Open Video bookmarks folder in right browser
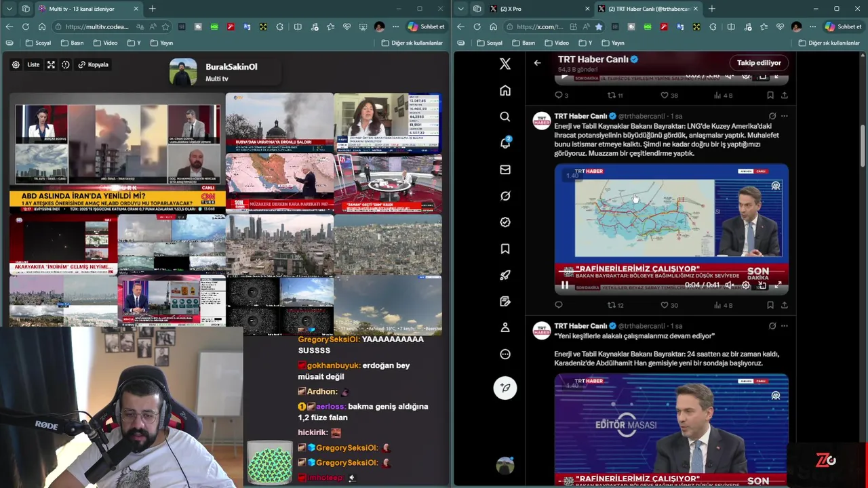The image size is (868, 488). (556, 43)
